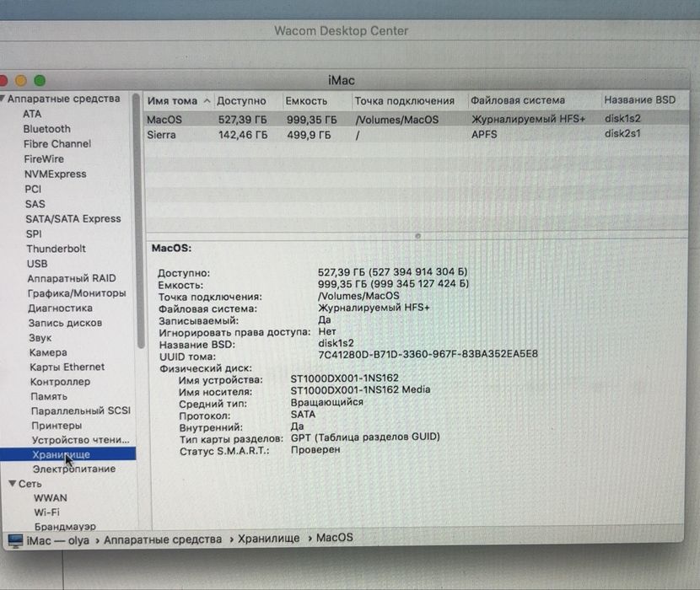Click the Вращающийся medium type value

[x=326, y=402]
